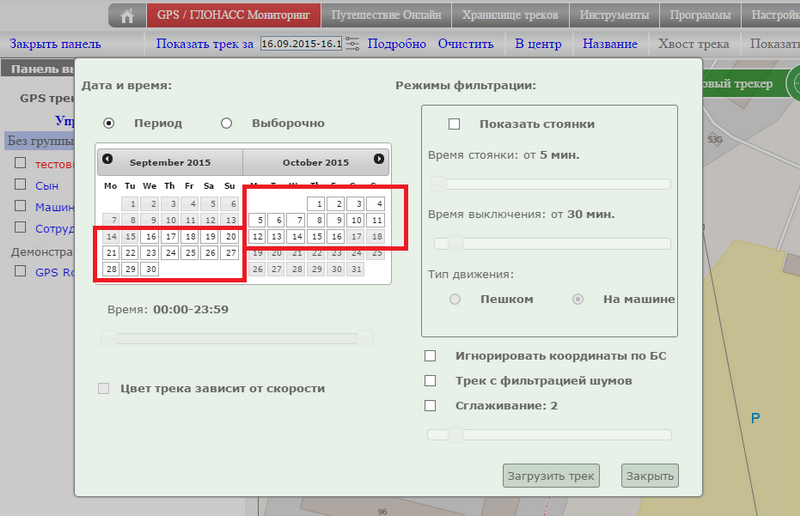This screenshot has height=516, width=800.
Task: Select September 16 in the calendar
Action: [x=150, y=237]
